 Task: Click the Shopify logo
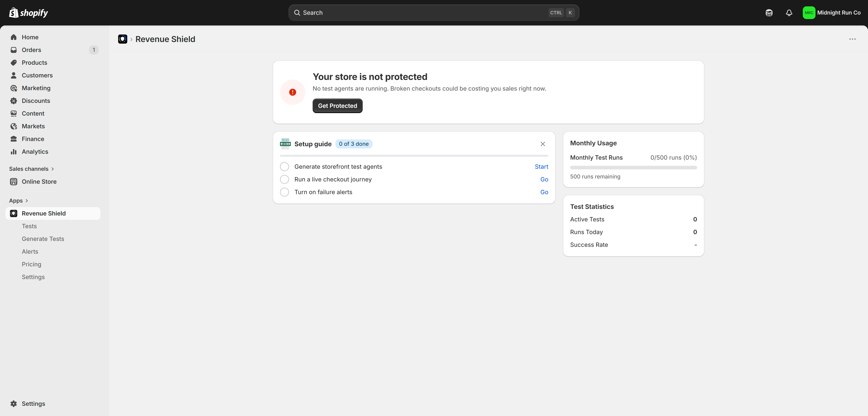click(x=28, y=13)
